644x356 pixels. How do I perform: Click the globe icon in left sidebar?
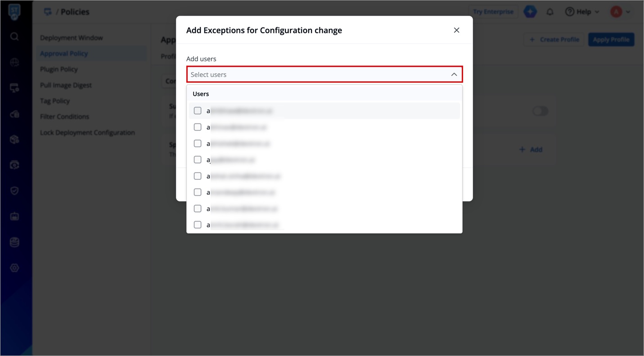pos(14,62)
